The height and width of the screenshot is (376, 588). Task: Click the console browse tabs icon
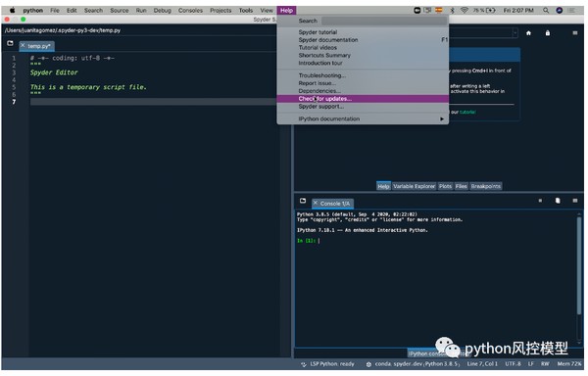point(303,201)
